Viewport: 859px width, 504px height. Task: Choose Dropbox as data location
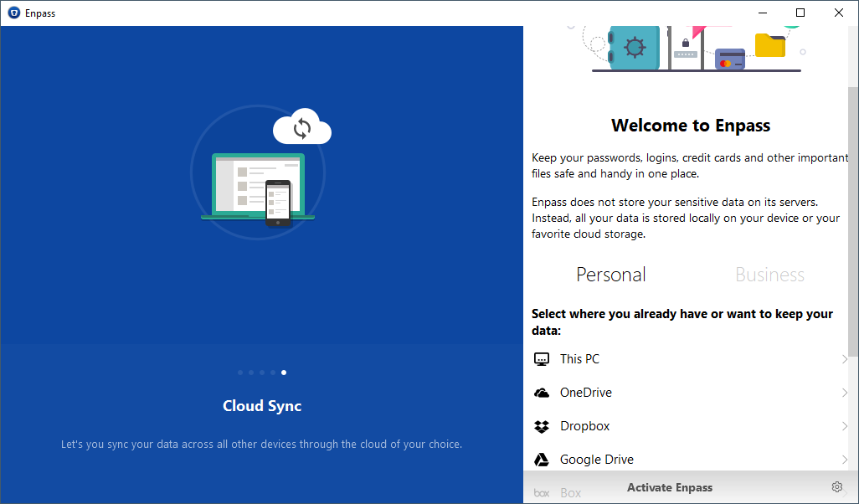pyautogui.click(x=690, y=426)
